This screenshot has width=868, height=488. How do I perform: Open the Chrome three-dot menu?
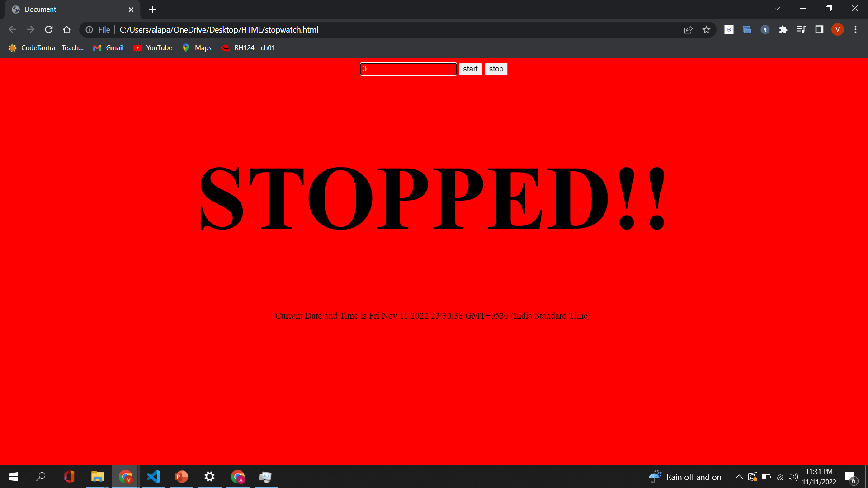click(x=855, y=30)
